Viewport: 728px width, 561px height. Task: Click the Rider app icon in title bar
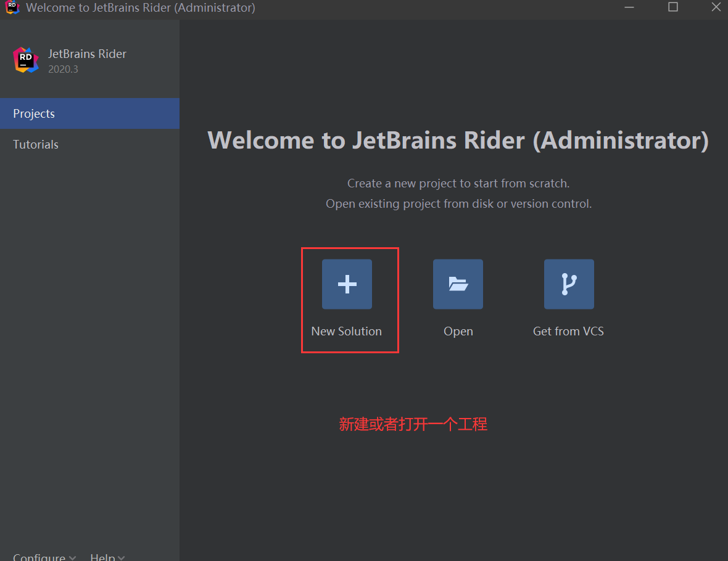pyautogui.click(x=12, y=7)
